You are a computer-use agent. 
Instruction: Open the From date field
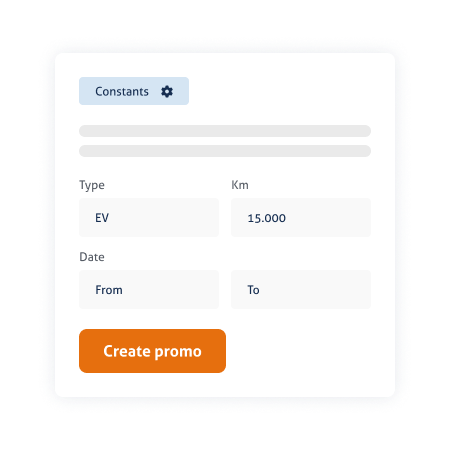149,290
